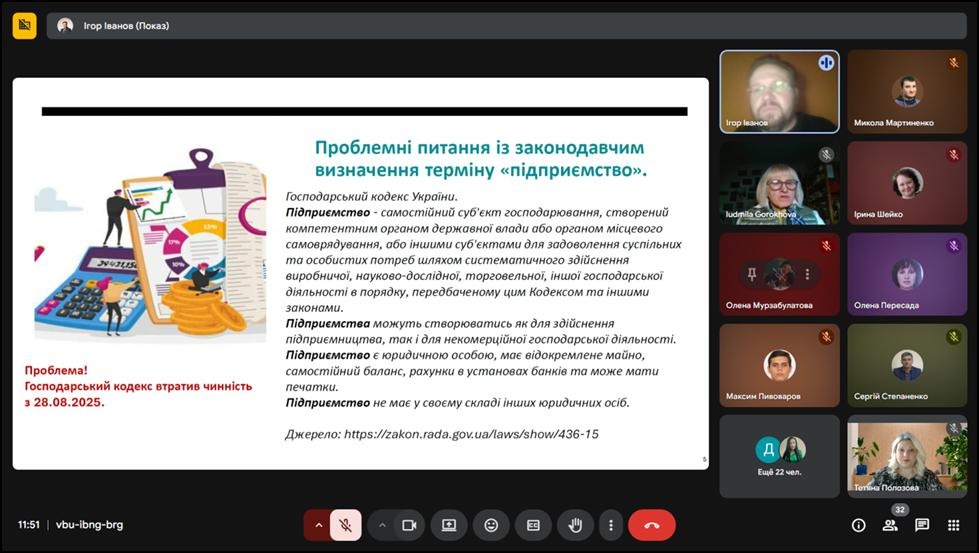Expand the audio settings arrow

pyautogui.click(x=319, y=525)
